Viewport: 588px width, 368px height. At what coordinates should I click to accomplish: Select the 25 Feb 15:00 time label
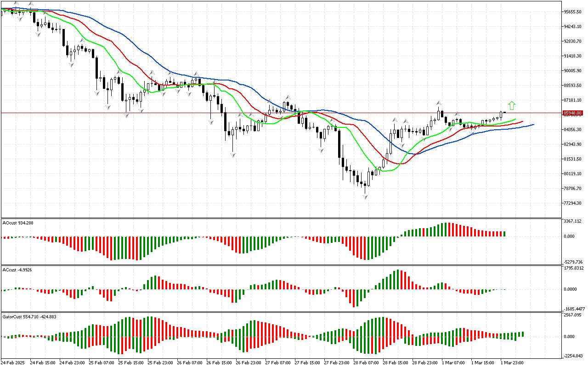pos(130,363)
